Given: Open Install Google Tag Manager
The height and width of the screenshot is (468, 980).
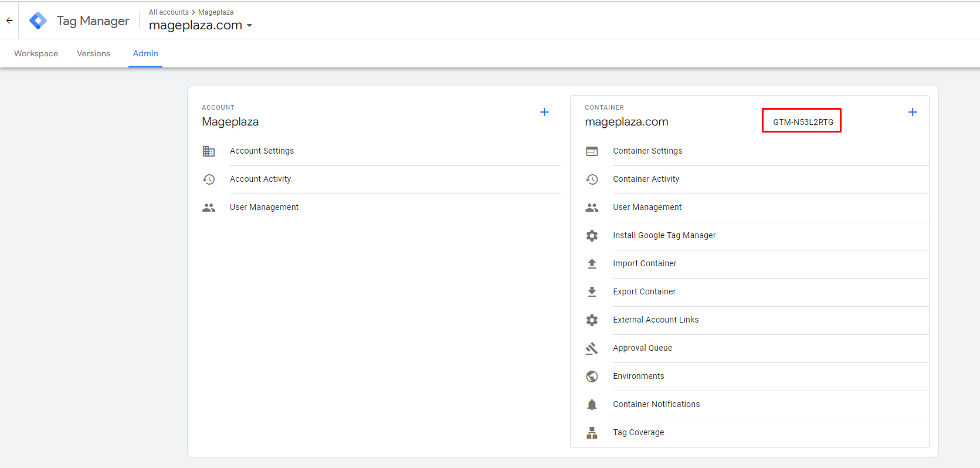Looking at the screenshot, I should click(x=664, y=235).
